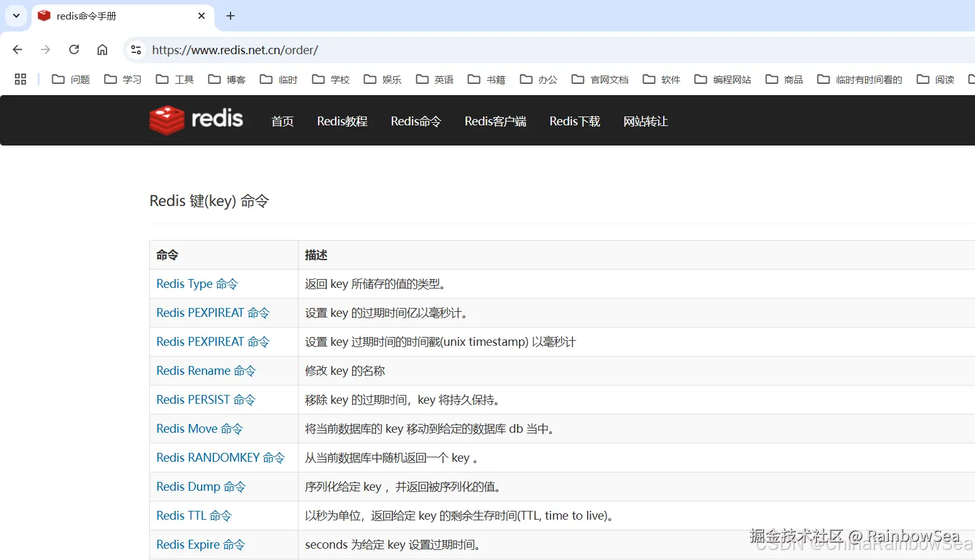The width and height of the screenshot is (975, 560).
Task: Open the Redis TTL 命令 link
Action: (194, 516)
